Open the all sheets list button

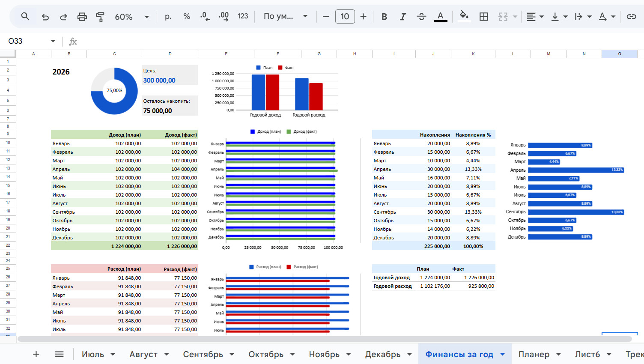(60, 354)
